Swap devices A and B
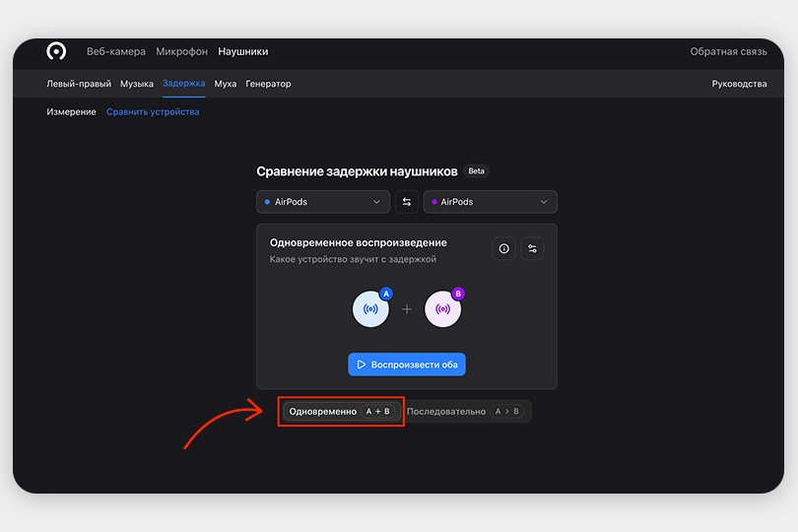This screenshot has height=532, width=798. (x=407, y=202)
